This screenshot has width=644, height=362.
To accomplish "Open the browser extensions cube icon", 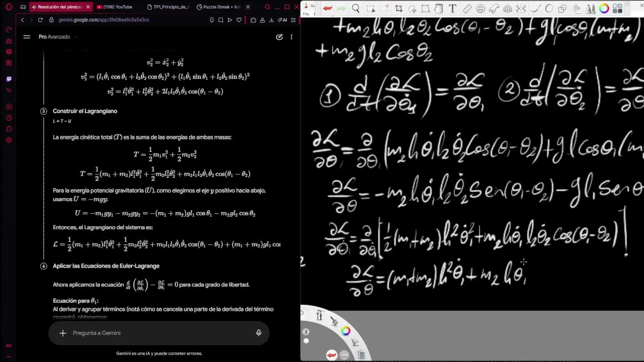I will pos(253,20).
